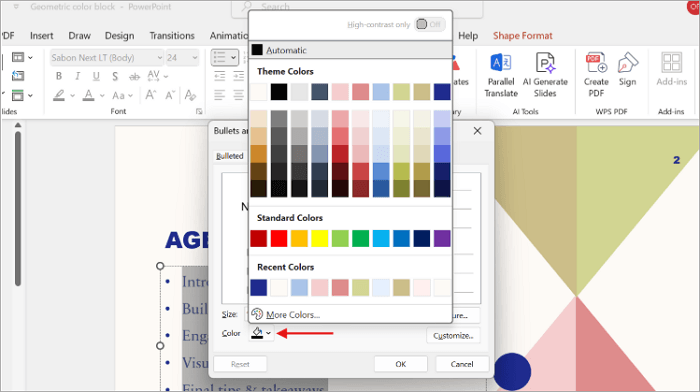Expand the bullet Color dropdown arrow
Viewport: 700px width, 392px height.
(x=268, y=333)
